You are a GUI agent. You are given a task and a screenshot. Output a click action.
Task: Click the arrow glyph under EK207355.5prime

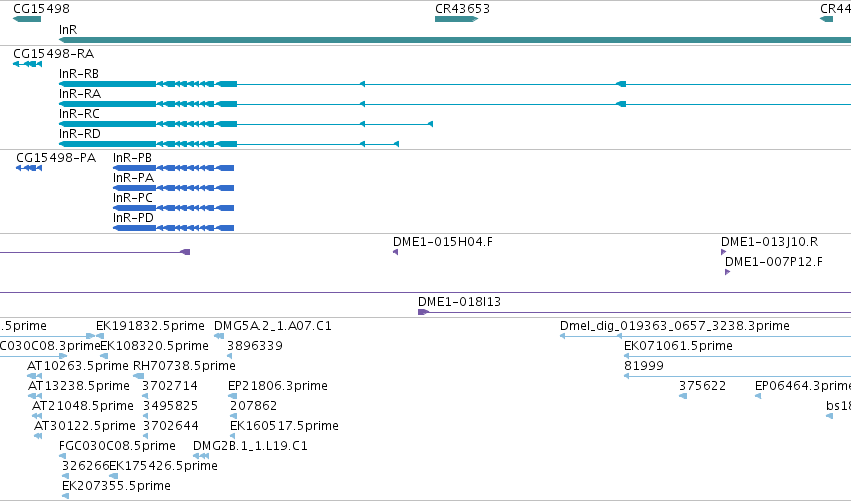[x=65, y=496]
